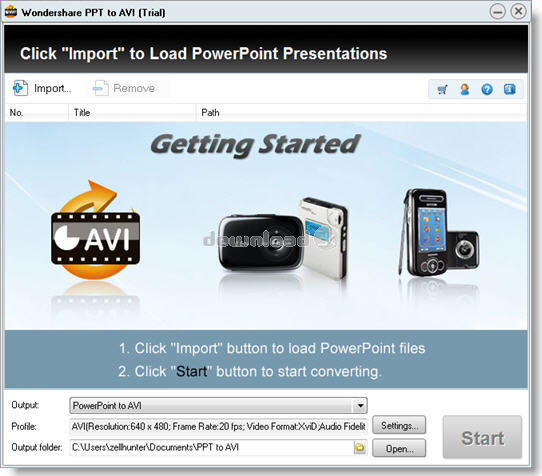Image resolution: width=542 pixels, height=476 pixels.
Task: Open the profile Settings button
Action: [x=399, y=425]
